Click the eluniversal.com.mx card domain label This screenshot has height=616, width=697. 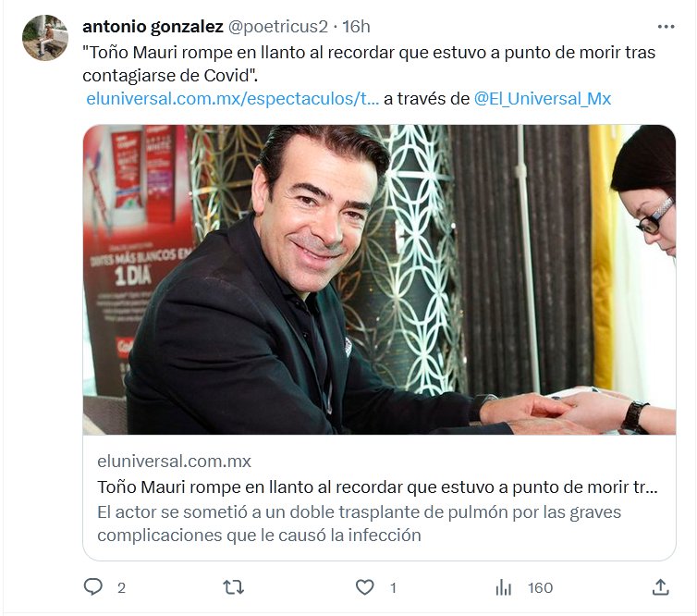[x=174, y=462]
